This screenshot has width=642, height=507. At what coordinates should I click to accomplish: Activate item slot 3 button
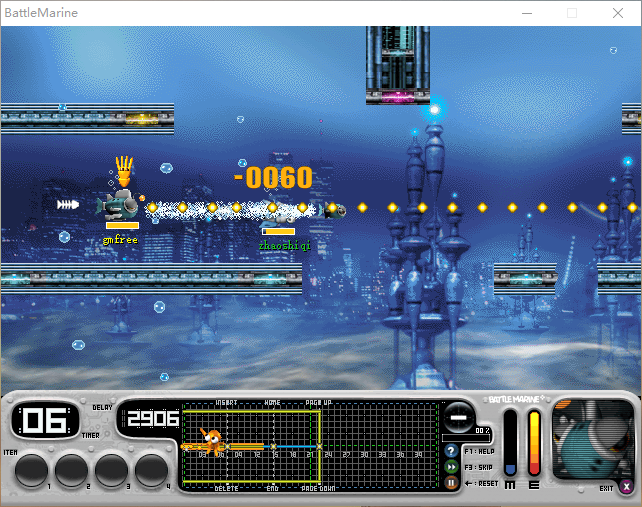[111, 469]
